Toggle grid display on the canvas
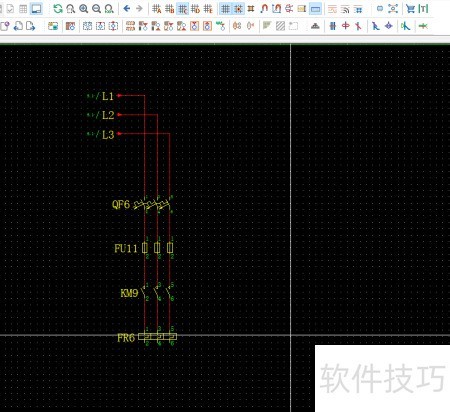The height and width of the screenshot is (412, 450). point(226,9)
